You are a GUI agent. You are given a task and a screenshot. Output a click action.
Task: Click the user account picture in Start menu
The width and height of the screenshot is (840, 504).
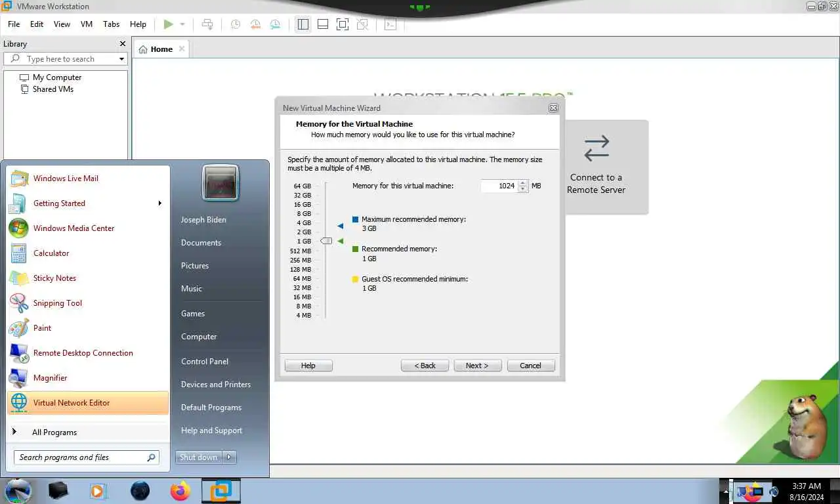[x=220, y=183]
